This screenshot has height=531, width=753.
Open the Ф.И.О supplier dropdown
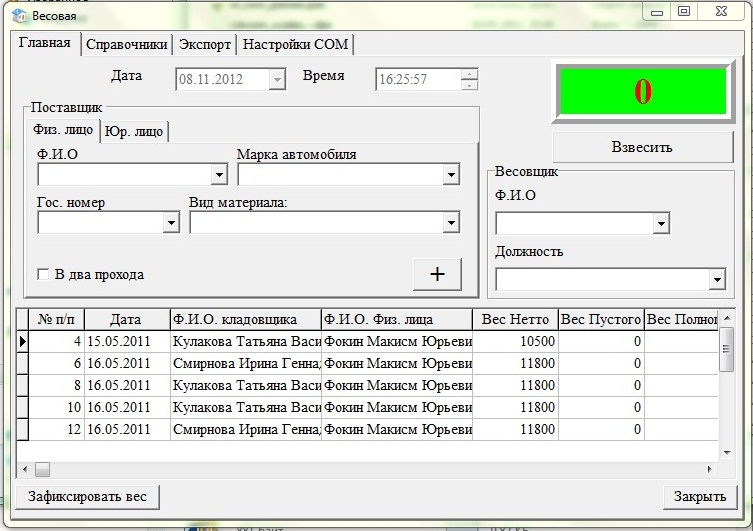219,176
